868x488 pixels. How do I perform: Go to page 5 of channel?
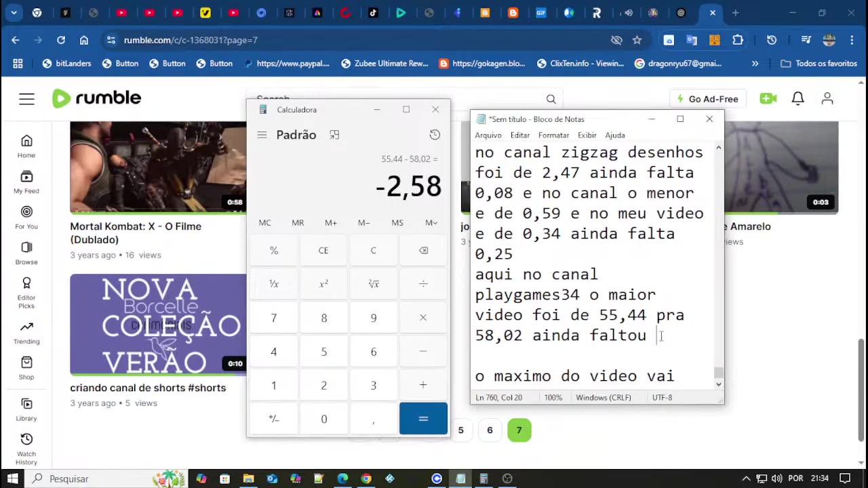(x=461, y=430)
